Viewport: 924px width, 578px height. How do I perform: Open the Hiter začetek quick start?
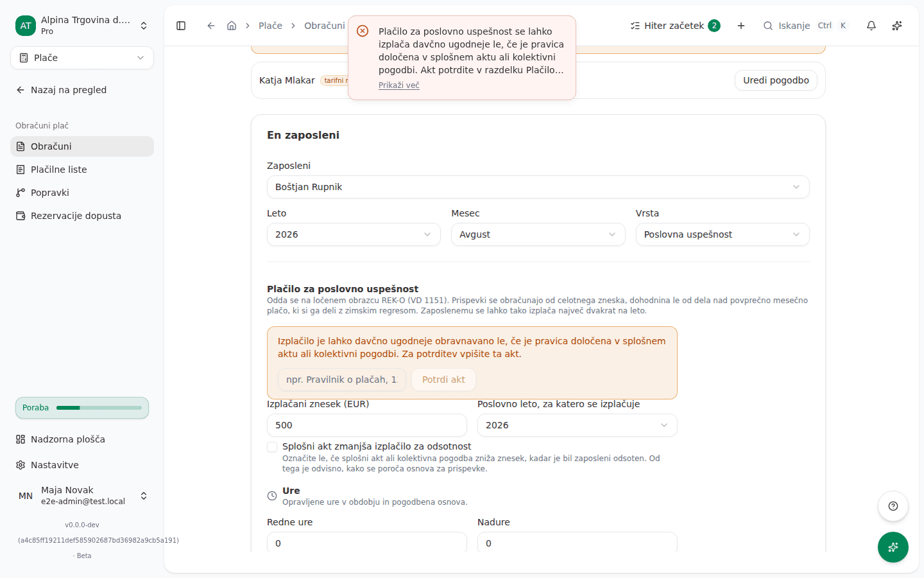click(675, 26)
